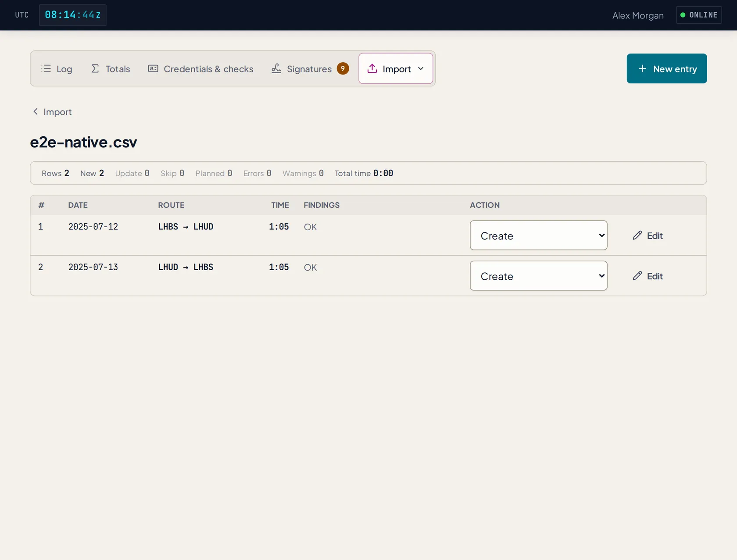Click the Total time 0:00 stat
This screenshot has height=560, width=737.
click(364, 173)
